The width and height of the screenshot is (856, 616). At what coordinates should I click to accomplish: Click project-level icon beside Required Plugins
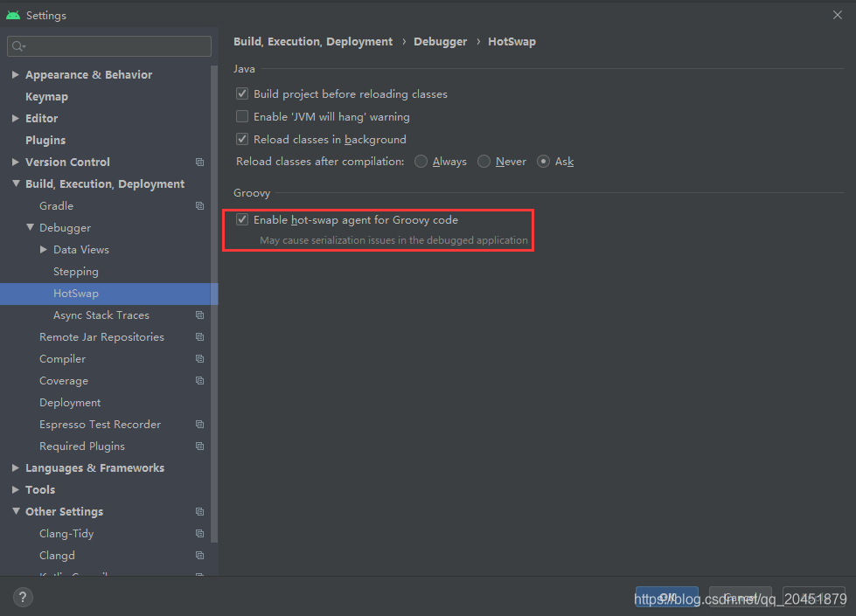[x=200, y=446]
